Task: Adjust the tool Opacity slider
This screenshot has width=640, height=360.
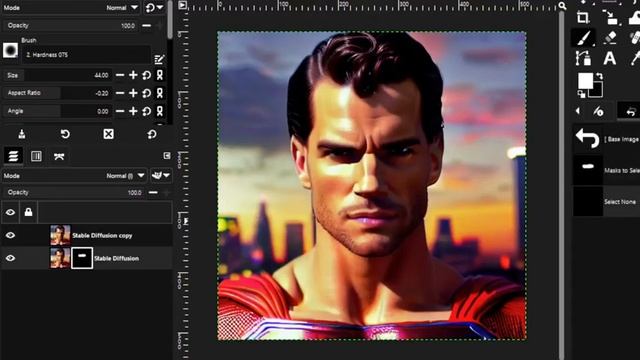Action: tap(70, 25)
